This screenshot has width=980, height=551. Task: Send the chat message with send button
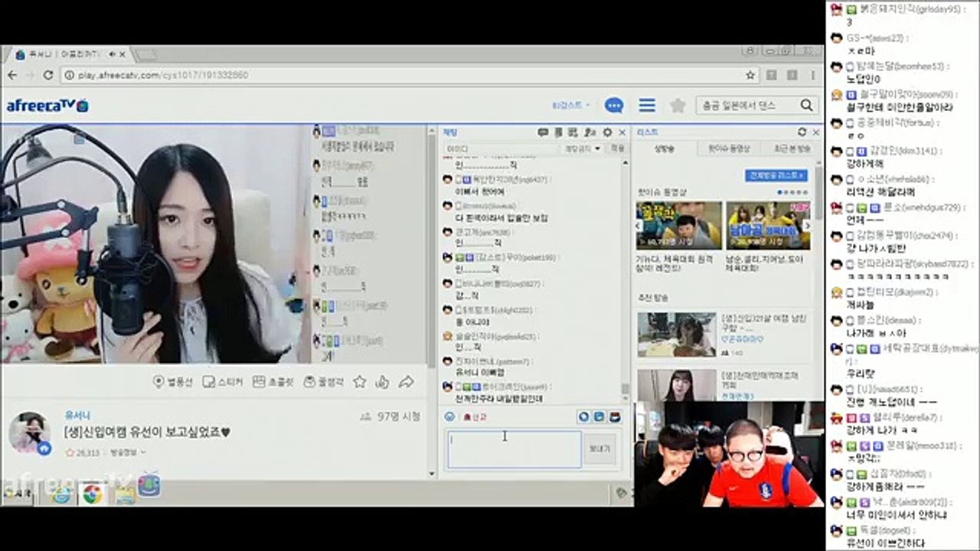point(599,449)
